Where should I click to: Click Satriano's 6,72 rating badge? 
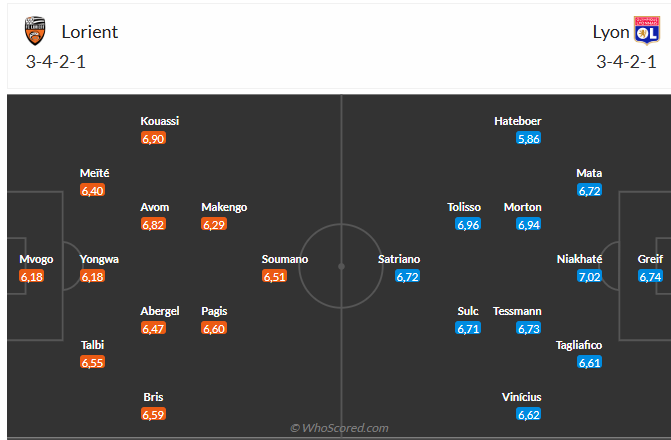407,276
